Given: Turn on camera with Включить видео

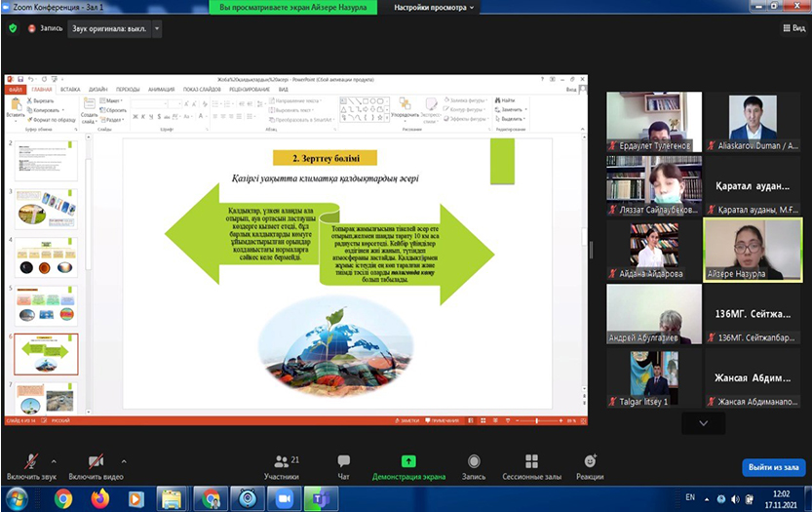Looking at the screenshot, I should [96, 466].
